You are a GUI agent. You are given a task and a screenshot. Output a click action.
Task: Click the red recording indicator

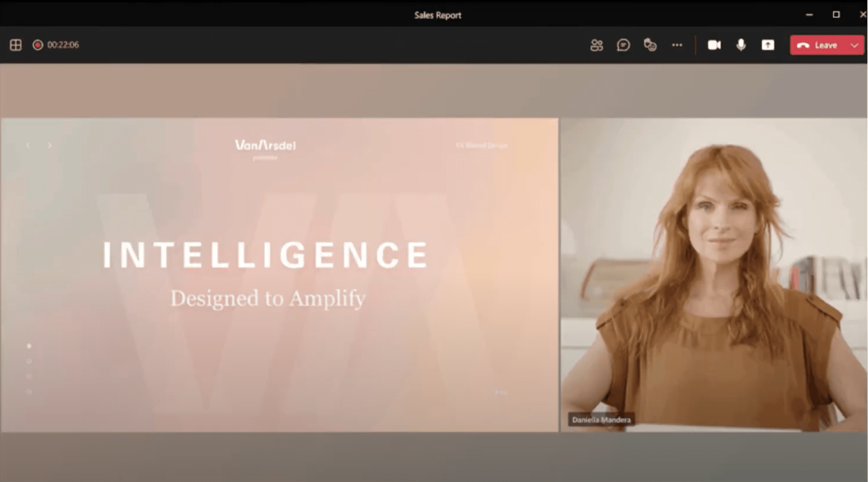[38, 45]
